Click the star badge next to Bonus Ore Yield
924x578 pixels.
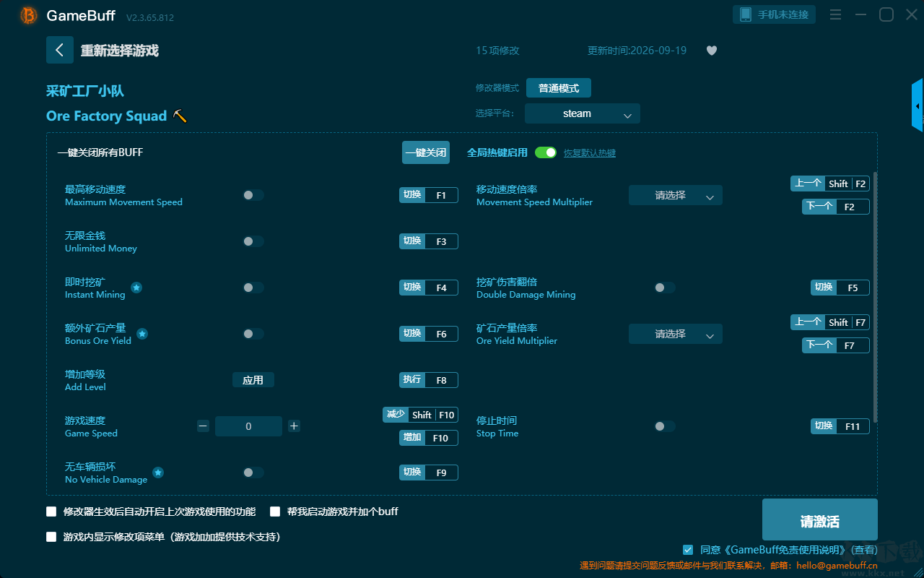(x=142, y=334)
